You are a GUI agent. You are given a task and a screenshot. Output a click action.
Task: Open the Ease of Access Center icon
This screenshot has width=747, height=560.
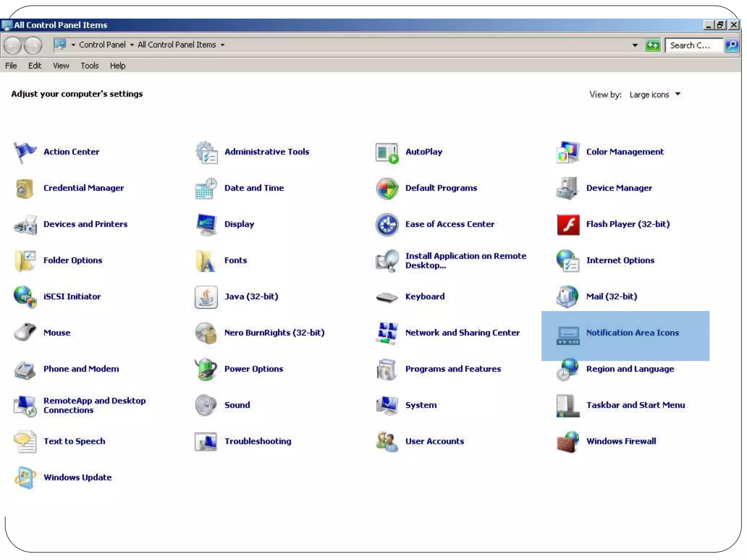(387, 225)
